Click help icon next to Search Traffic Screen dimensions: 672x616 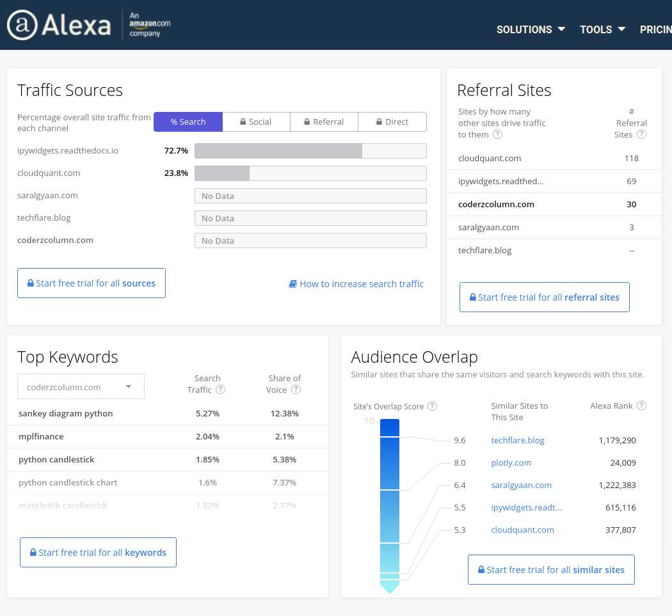click(x=220, y=390)
